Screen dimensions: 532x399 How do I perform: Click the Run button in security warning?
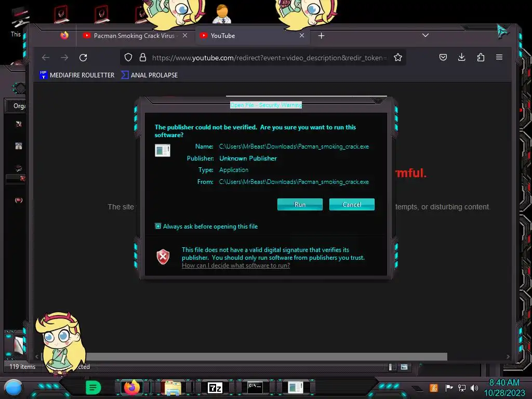[300, 205]
